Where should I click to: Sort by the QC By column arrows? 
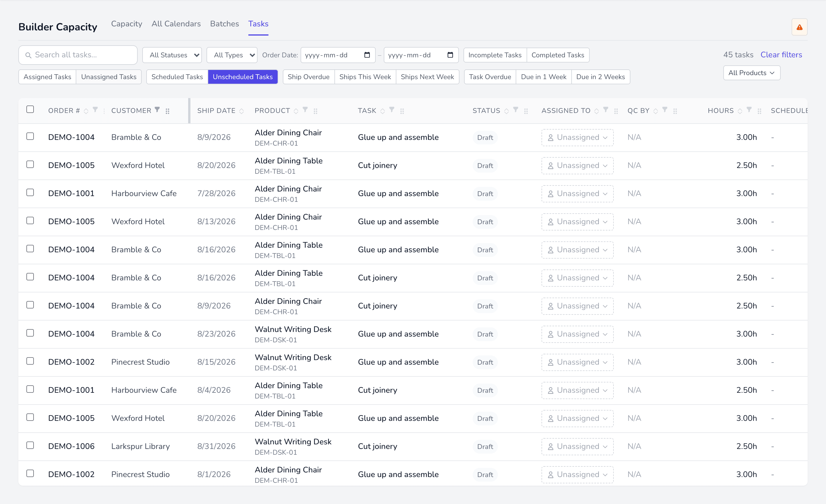(656, 111)
